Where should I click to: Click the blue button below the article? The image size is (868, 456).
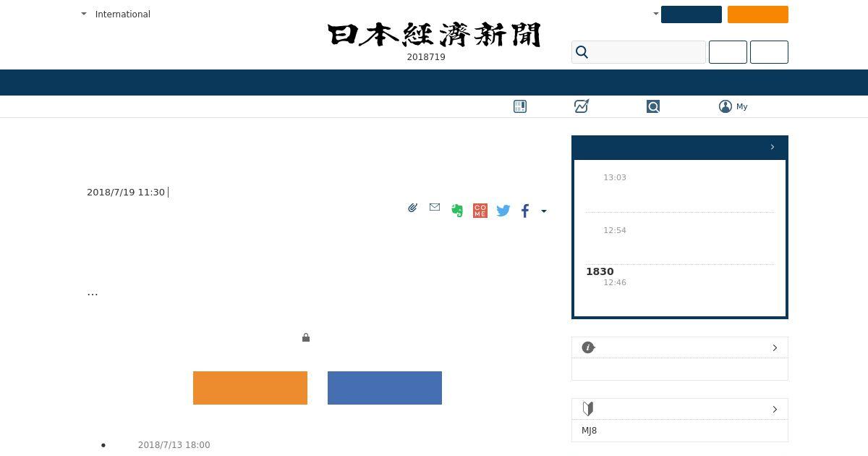coord(385,388)
